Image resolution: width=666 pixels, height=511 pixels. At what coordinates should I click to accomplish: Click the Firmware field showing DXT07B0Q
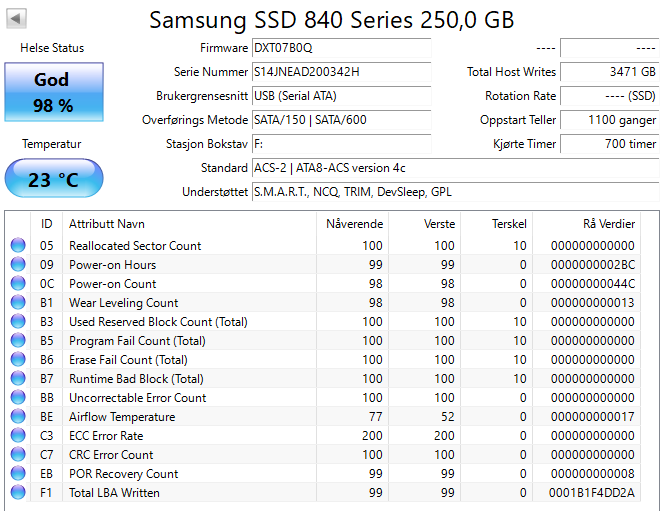pyautogui.click(x=340, y=48)
